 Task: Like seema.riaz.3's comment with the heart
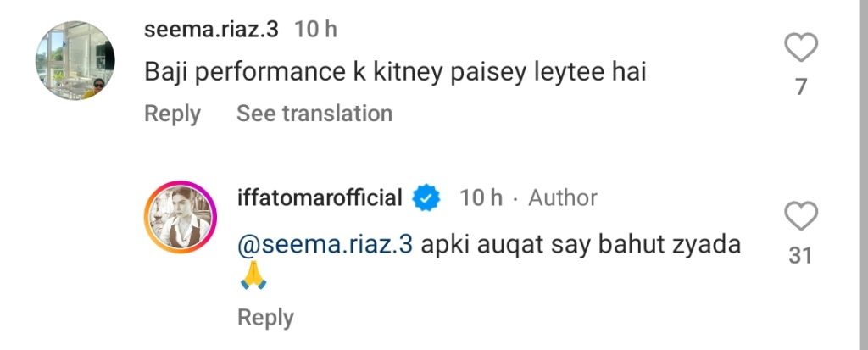(800, 49)
